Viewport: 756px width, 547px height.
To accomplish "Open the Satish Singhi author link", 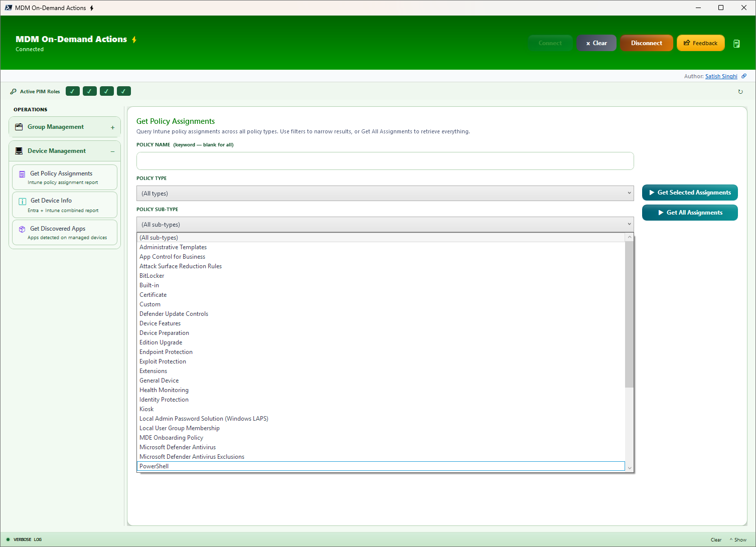I will [721, 76].
